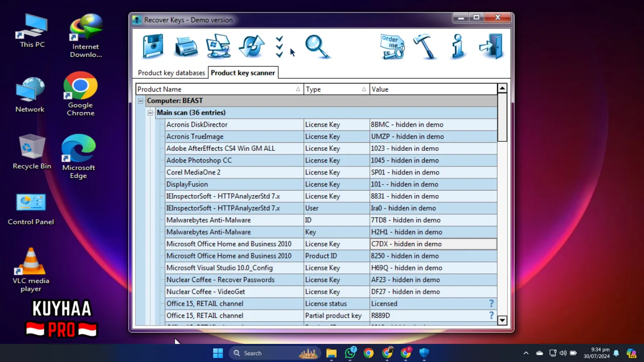Select the Adobe Photoshop CC row
644x362 pixels.
pos(331,160)
